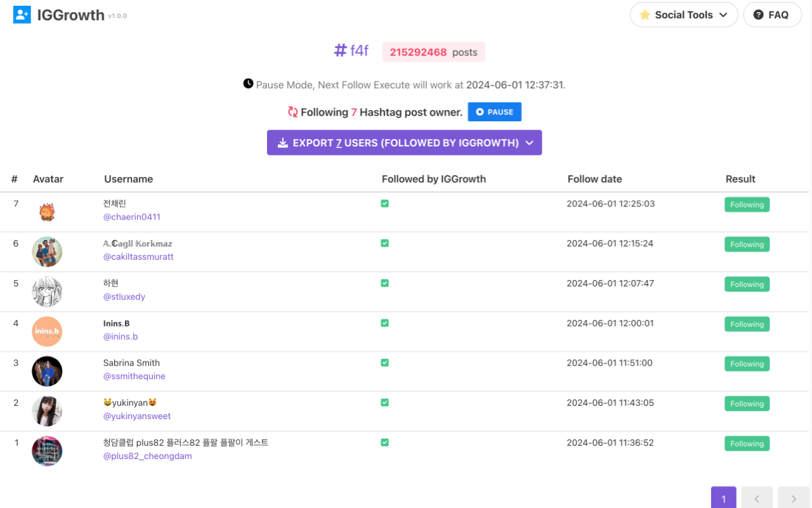The image size is (812, 508).
Task: Click the IGGrowth logo icon
Action: [21, 14]
